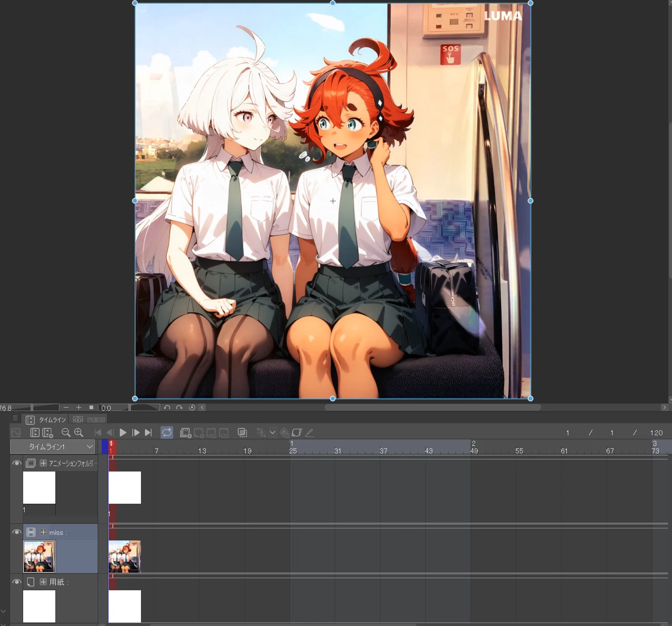Click the linked cel icon

point(211,433)
